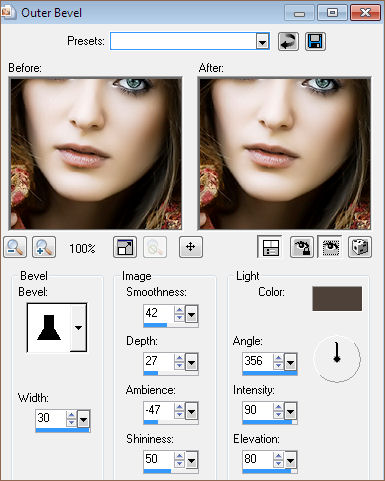Save preset with the floppy disk icon
The width and height of the screenshot is (385, 481).
click(x=315, y=41)
